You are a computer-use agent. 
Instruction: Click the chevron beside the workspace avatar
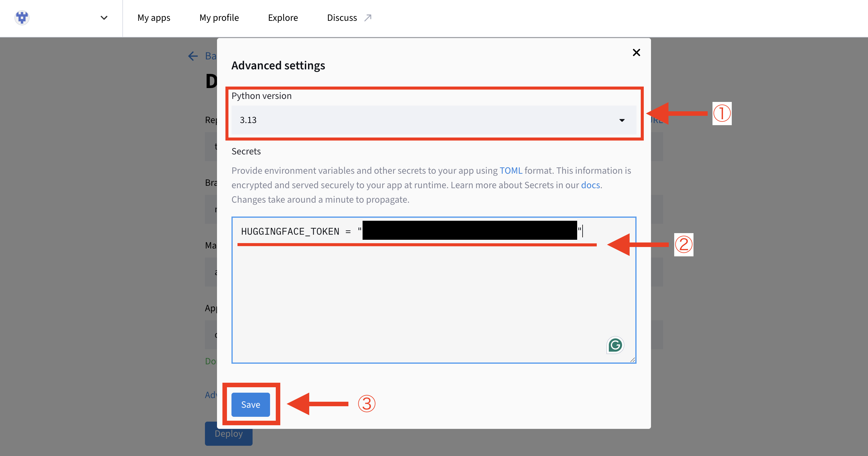tap(104, 17)
